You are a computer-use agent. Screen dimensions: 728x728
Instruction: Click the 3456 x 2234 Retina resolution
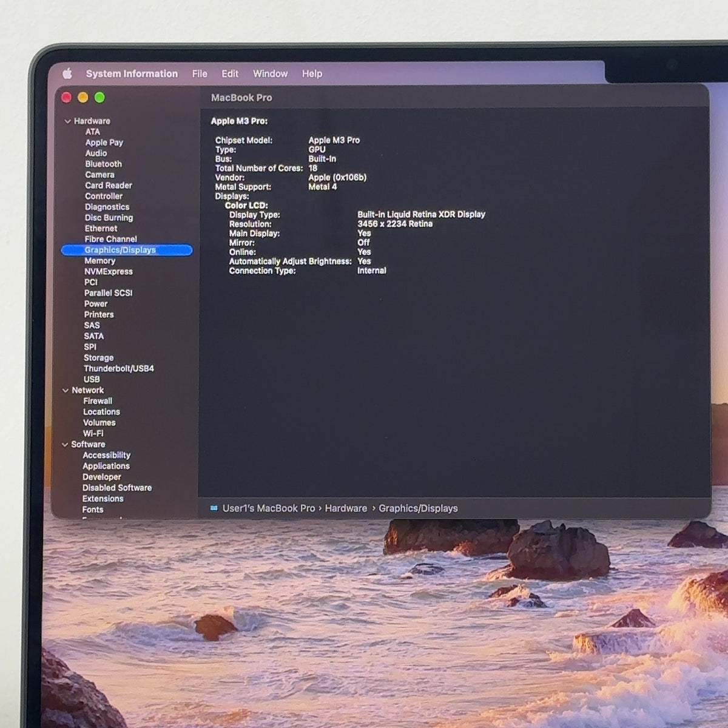tap(395, 224)
